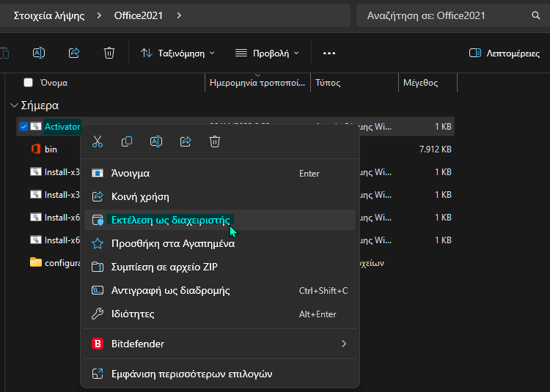Click the chevron after Office2021 in path
550x392 pixels.
tap(179, 15)
